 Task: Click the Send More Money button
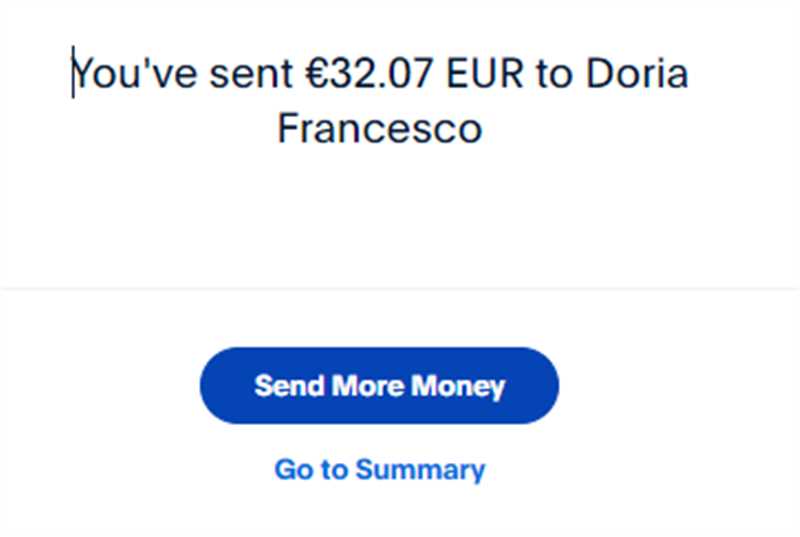pyautogui.click(x=379, y=386)
